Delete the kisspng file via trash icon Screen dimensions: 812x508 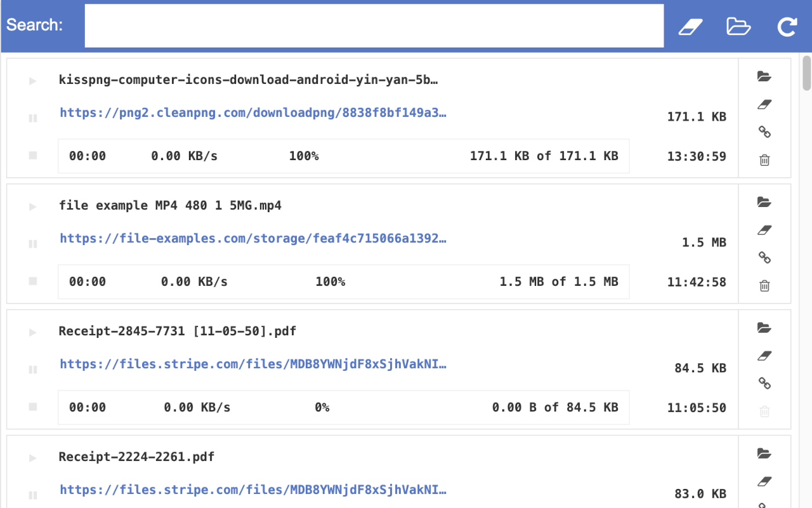tap(764, 159)
